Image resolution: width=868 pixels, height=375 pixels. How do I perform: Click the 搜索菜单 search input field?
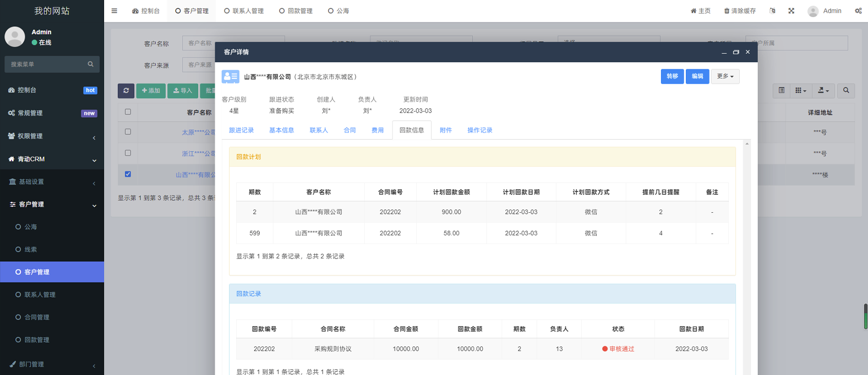click(47, 64)
